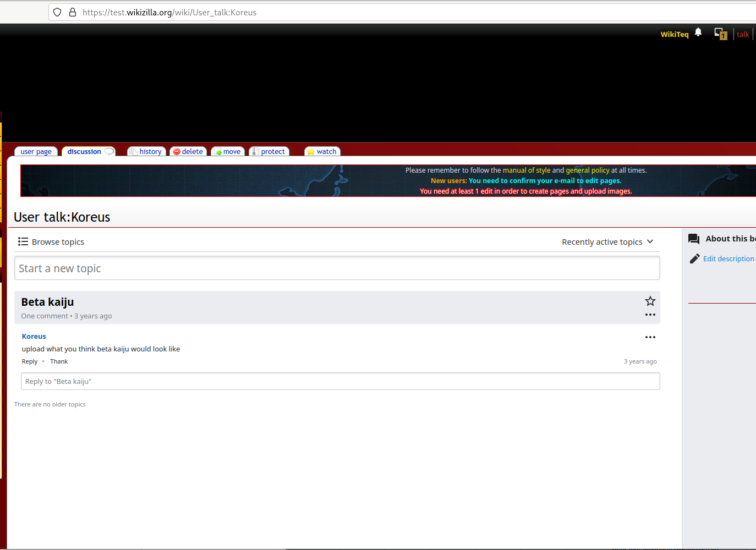
Task: Open the Beta kaiju topic ellipsis menu
Action: [650, 315]
